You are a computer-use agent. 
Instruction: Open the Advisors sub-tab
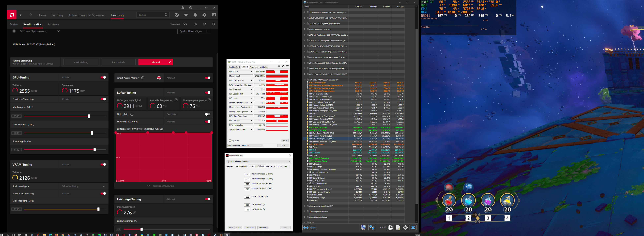[x=53, y=24]
